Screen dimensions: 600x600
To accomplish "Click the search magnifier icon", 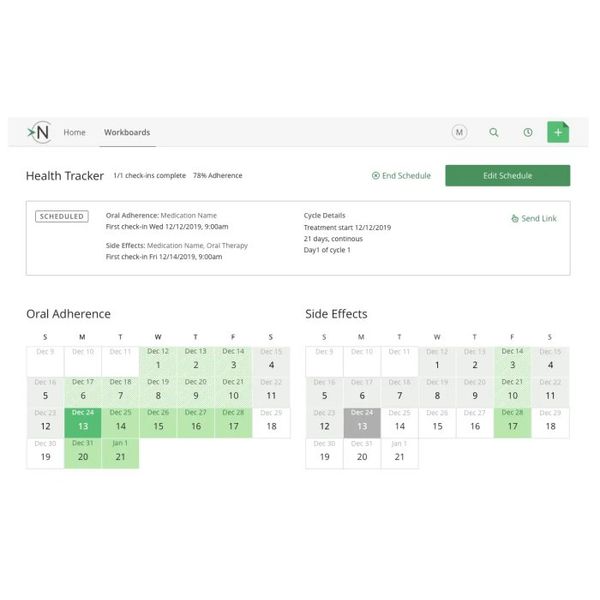I will coord(493,132).
